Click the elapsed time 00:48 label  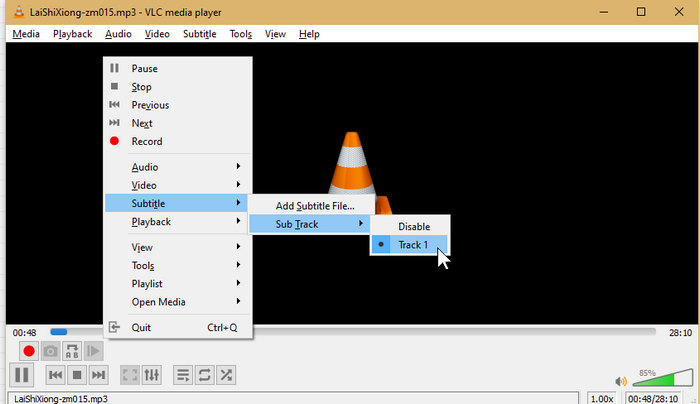(25, 333)
